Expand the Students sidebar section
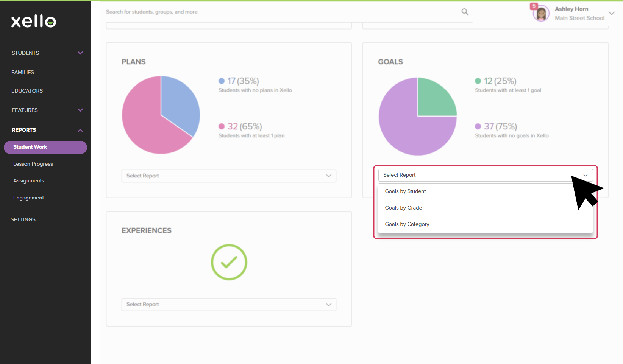 [80, 53]
